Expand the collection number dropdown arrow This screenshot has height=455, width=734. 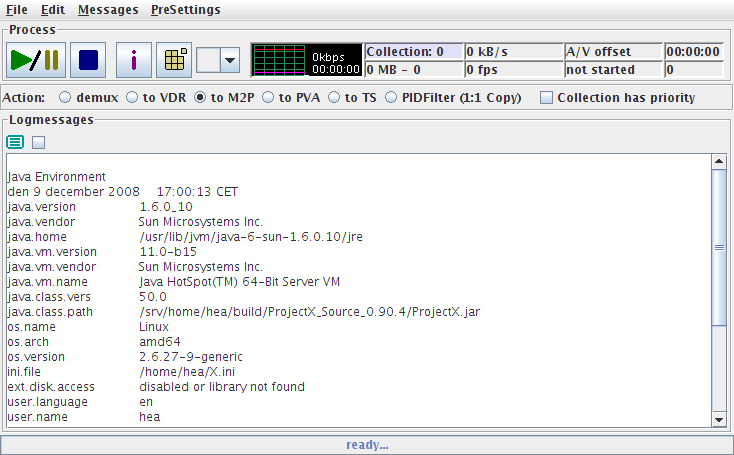pos(230,61)
